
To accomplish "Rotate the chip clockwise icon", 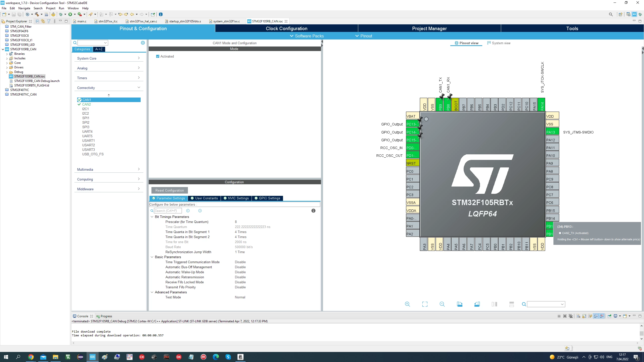I will tap(460, 304).
